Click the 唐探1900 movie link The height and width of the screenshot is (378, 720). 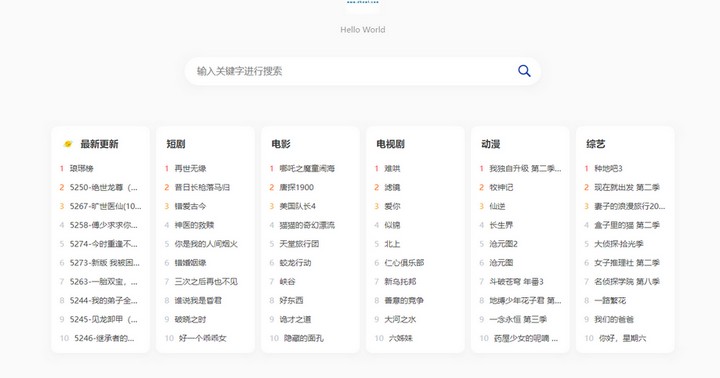[297, 187]
